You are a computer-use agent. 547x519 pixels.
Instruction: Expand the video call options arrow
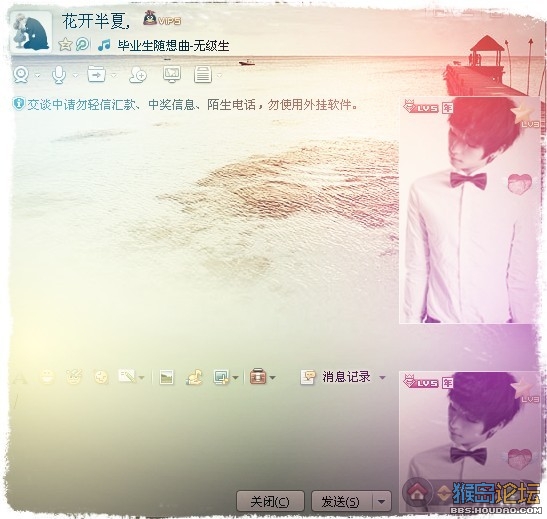(x=38, y=75)
